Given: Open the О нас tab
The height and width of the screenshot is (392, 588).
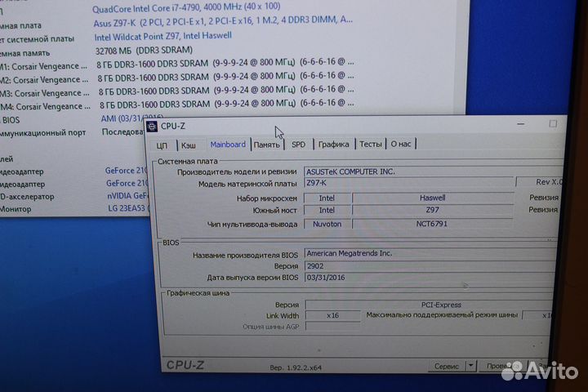Looking at the screenshot, I should point(401,144).
